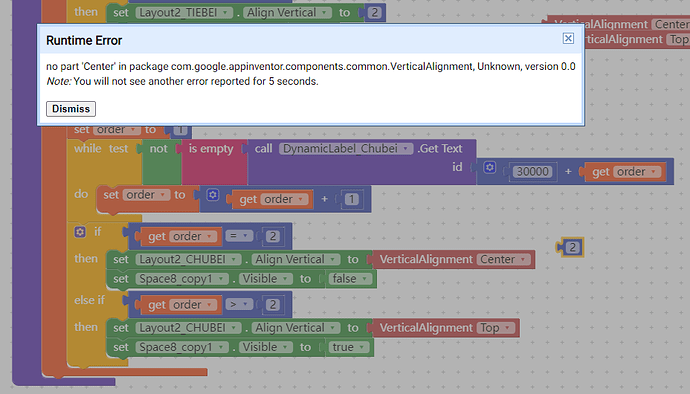The height and width of the screenshot is (394, 690).
Task: Open Align Vertical dropdown in Center row
Action: pyautogui.click(x=296, y=259)
